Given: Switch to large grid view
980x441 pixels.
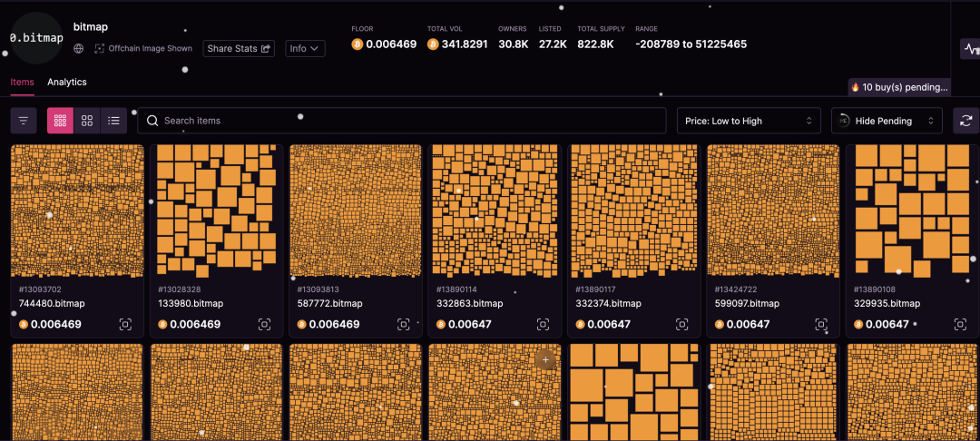Looking at the screenshot, I should coord(87,121).
